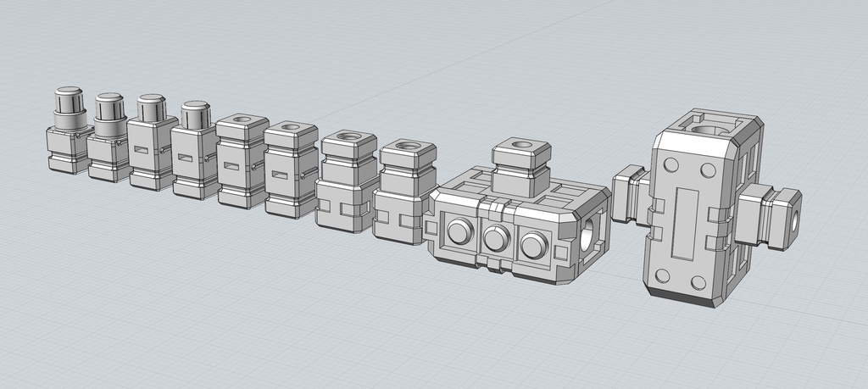This screenshot has width=868, height=389.
Task: Select the tall block's long rectangular recess
Action: pyautogui.click(x=685, y=224)
